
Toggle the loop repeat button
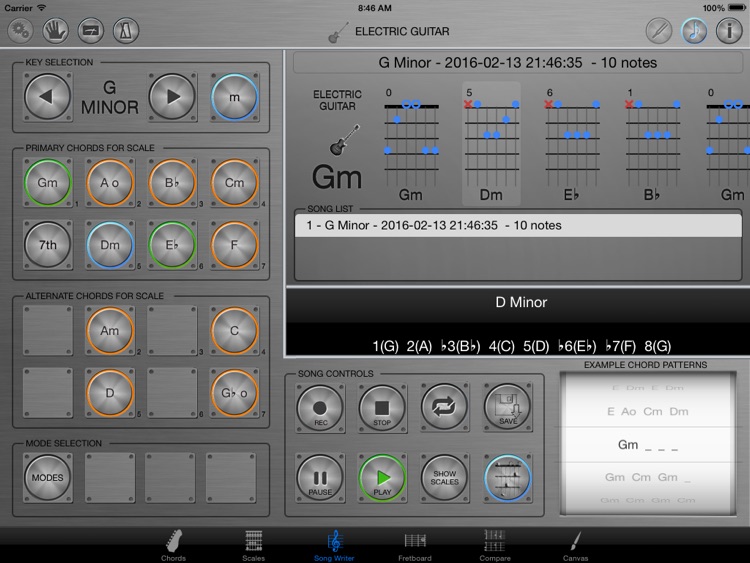click(444, 408)
